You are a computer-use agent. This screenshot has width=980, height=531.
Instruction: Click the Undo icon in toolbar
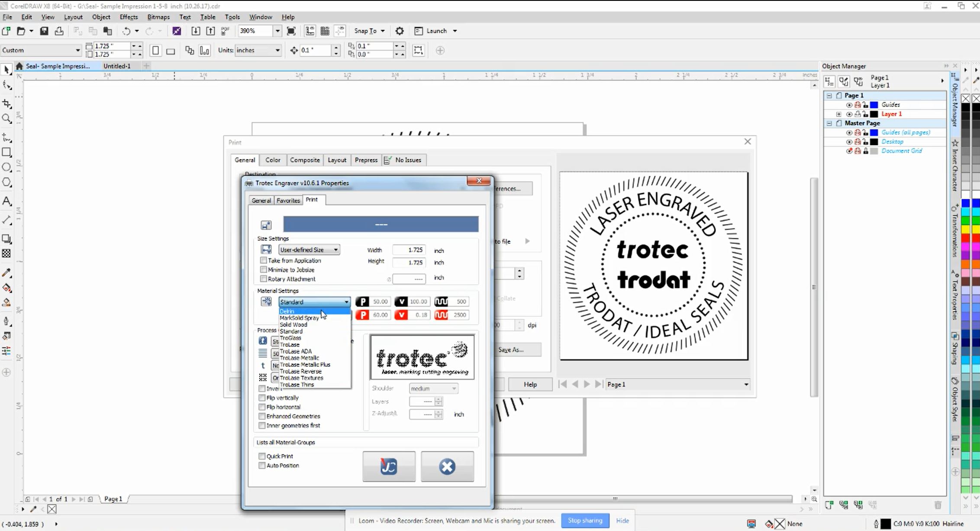(126, 31)
